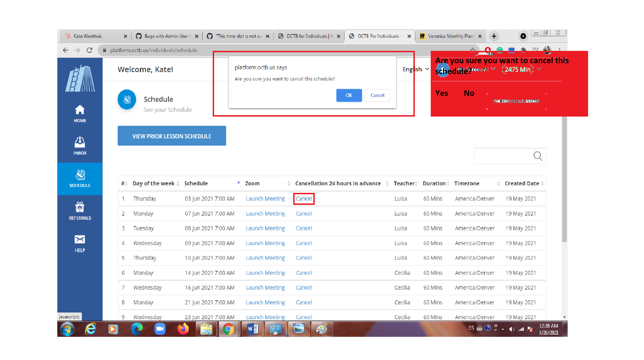The image size is (644, 360).
Task: Click the search magnifier icon
Action: click(x=538, y=156)
